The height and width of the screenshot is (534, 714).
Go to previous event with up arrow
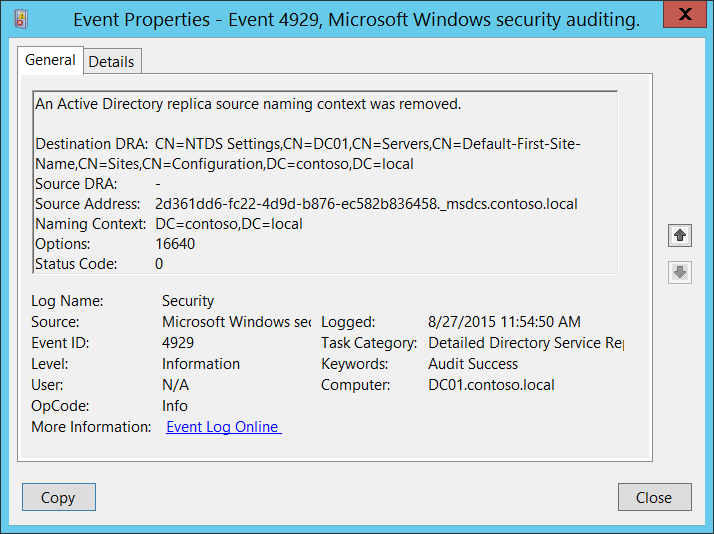pyautogui.click(x=680, y=235)
